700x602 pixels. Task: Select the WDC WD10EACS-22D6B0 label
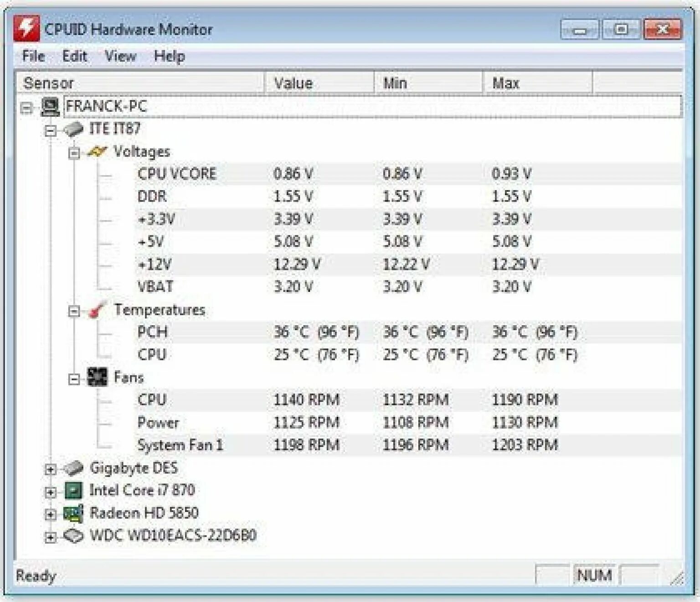tap(173, 535)
